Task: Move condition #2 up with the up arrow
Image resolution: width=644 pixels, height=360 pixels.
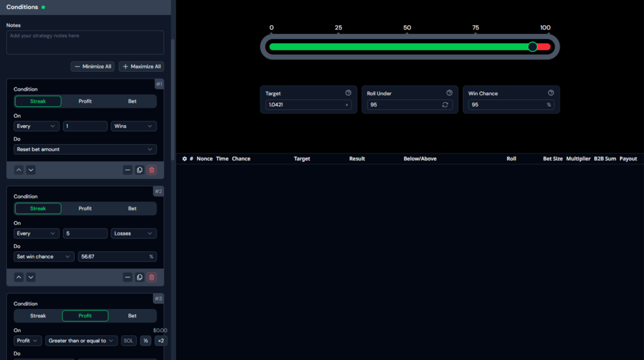Action: pos(19,277)
